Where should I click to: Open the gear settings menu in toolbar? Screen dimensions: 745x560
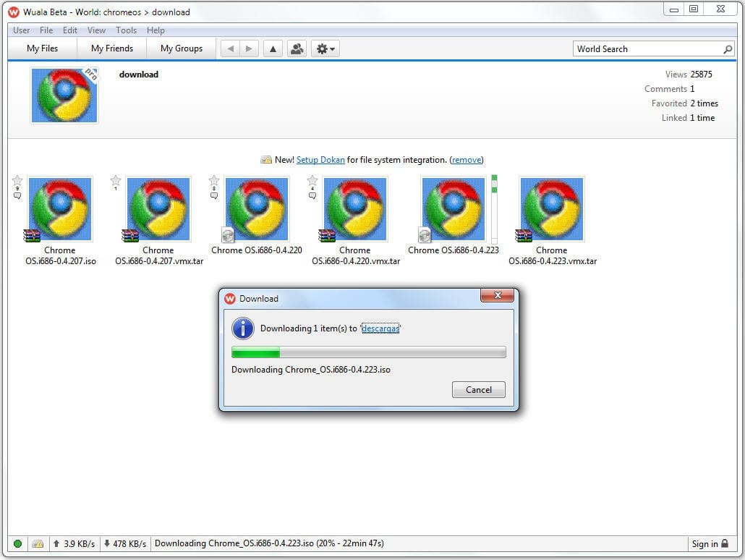click(x=321, y=48)
